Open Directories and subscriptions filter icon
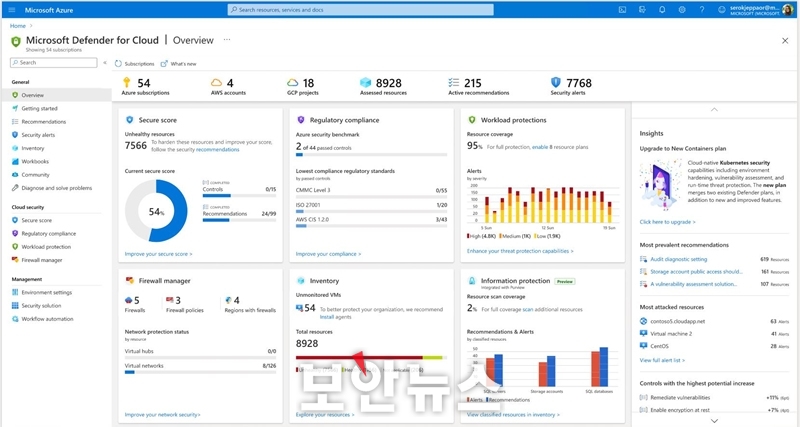 (642, 10)
